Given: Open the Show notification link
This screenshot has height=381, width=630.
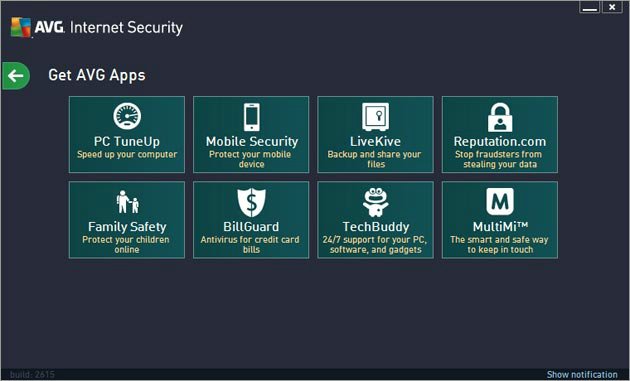Looking at the screenshot, I should (x=582, y=375).
